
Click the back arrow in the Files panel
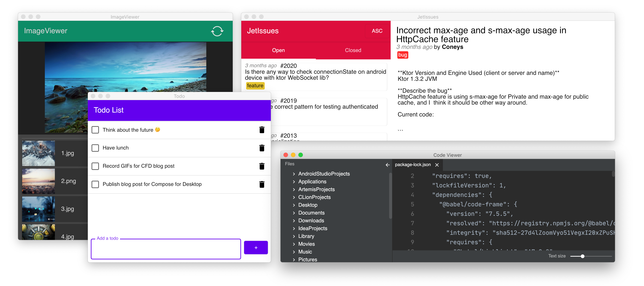tap(388, 165)
